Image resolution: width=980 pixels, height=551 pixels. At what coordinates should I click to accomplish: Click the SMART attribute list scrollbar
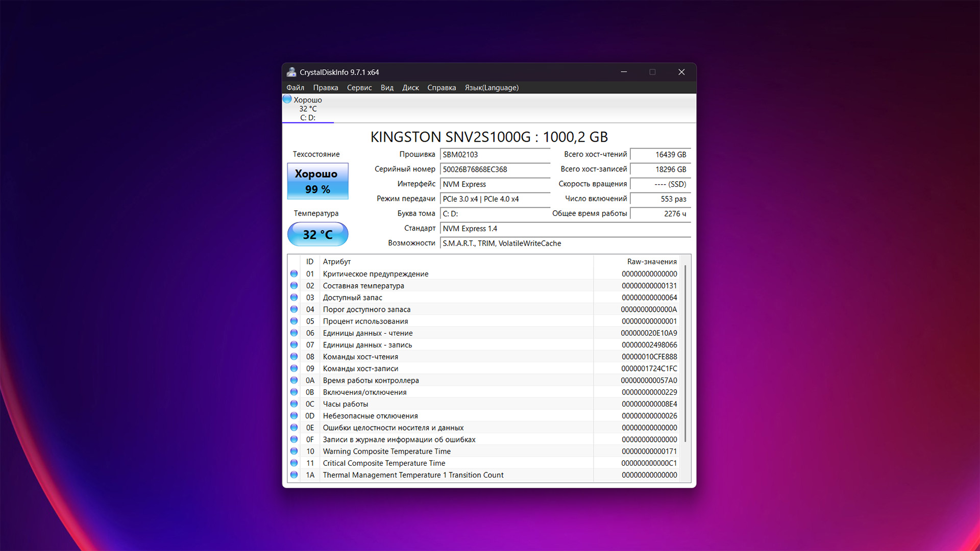click(685, 354)
